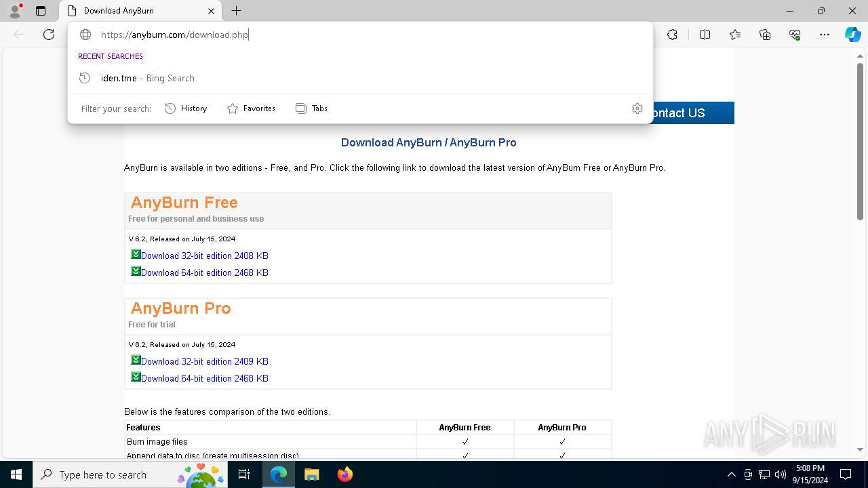Click green download icon for Pro 64-bit
Screen dimensions: 868x488
point(136,377)
